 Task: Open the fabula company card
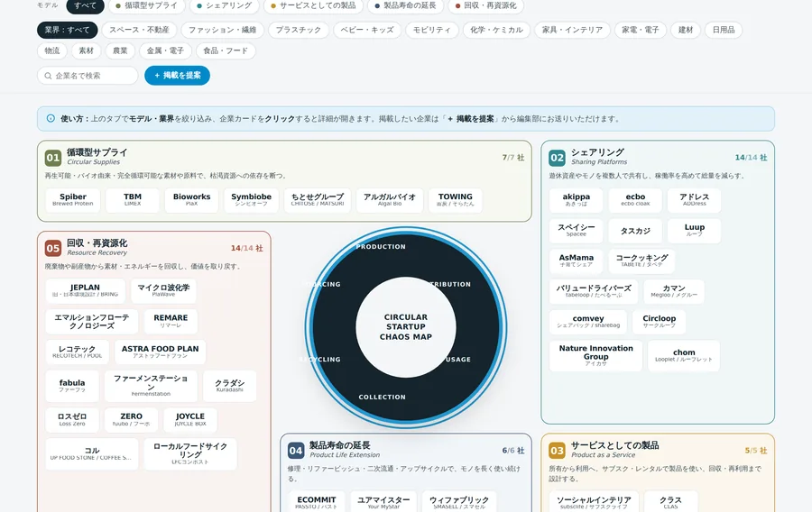coord(72,386)
